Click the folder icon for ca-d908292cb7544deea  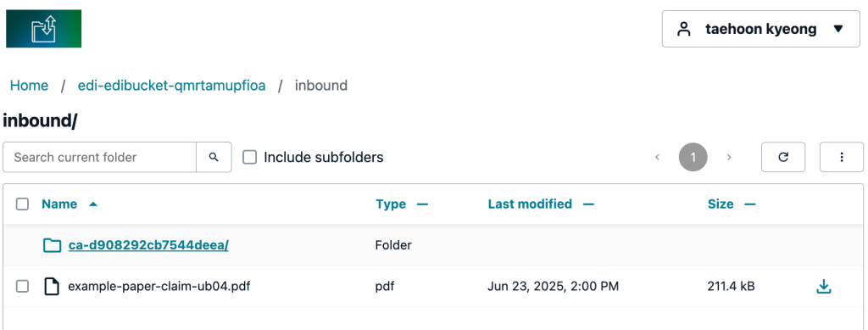point(52,244)
